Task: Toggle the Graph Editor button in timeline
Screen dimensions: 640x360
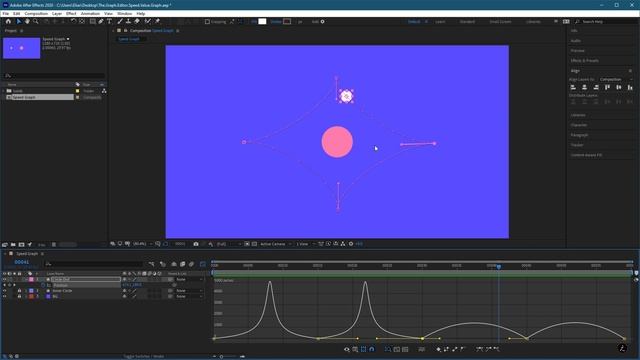Action: pyautogui.click(x=203, y=264)
